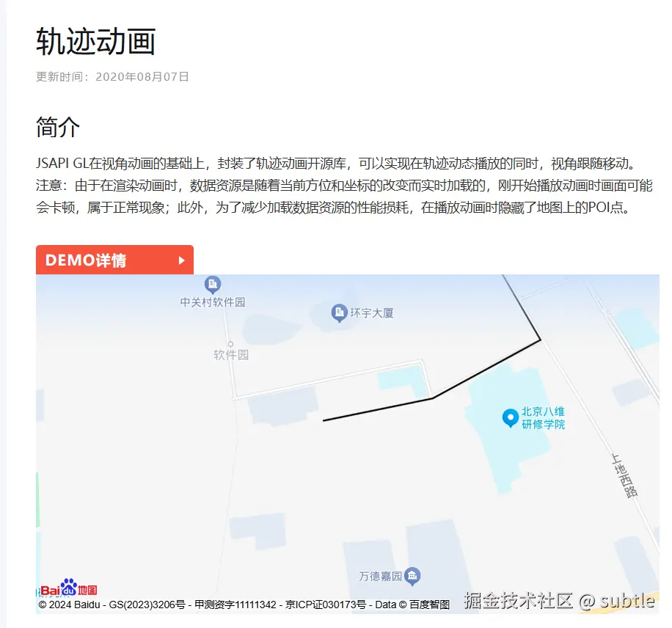
Task: Click the 软件园 label text
Action: tap(231, 355)
